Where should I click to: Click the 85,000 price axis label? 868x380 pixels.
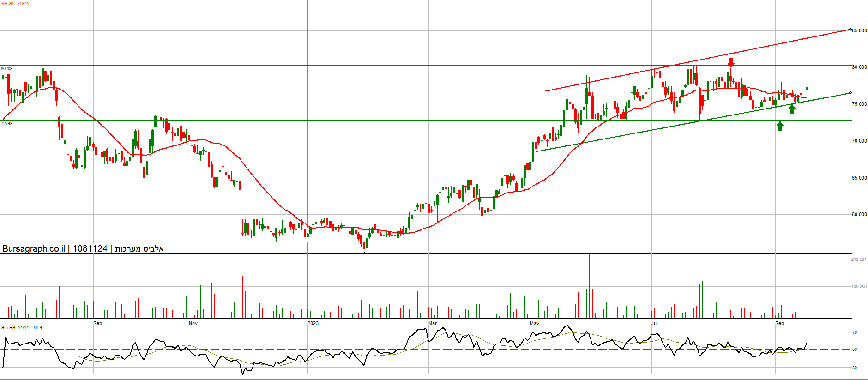[x=859, y=30]
